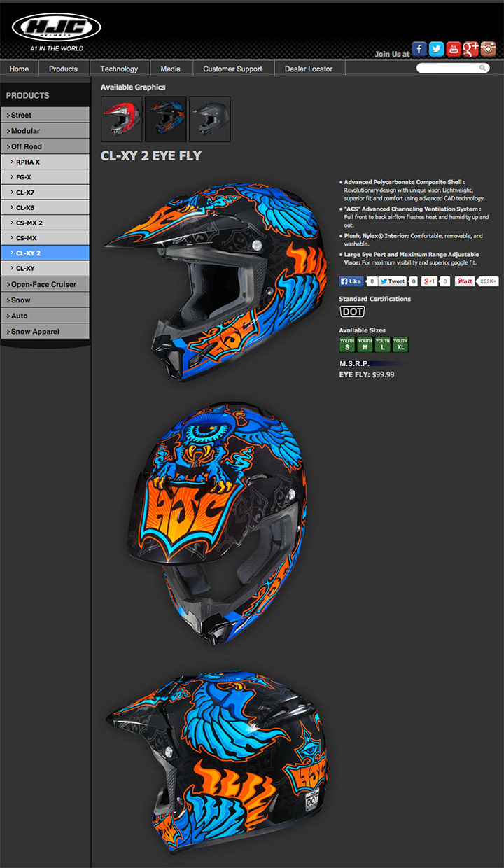Select CS-MX in sidebar
This screenshot has width=504, height=868.
tap(45, 238)
